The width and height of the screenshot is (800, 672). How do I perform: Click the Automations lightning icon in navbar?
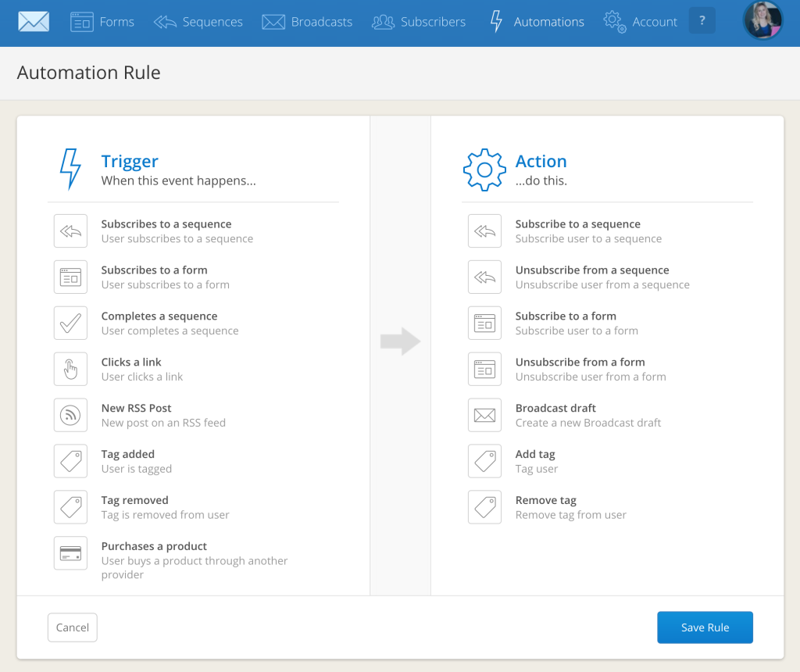496,22
